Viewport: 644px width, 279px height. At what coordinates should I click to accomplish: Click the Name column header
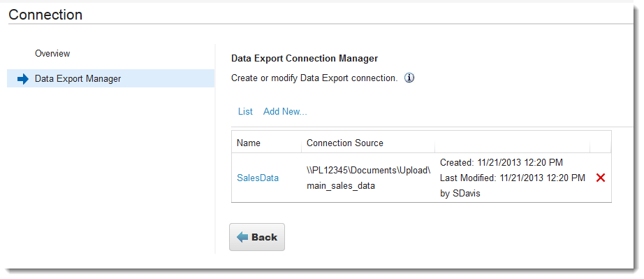(x=249, y=143)
